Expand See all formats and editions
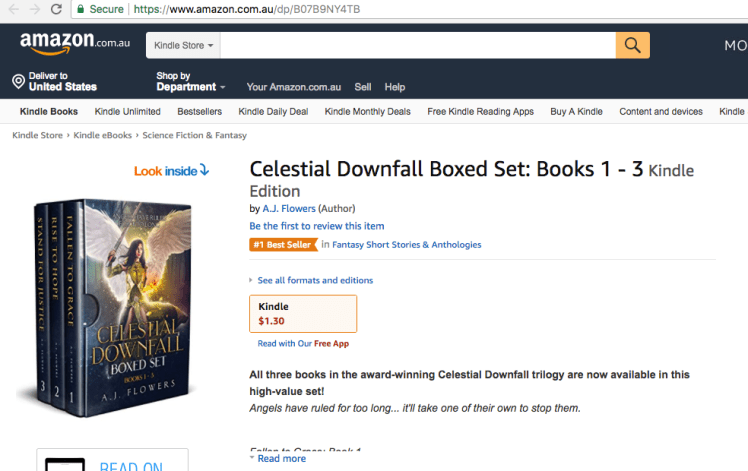The image size is (748, 471). point(314,281)
